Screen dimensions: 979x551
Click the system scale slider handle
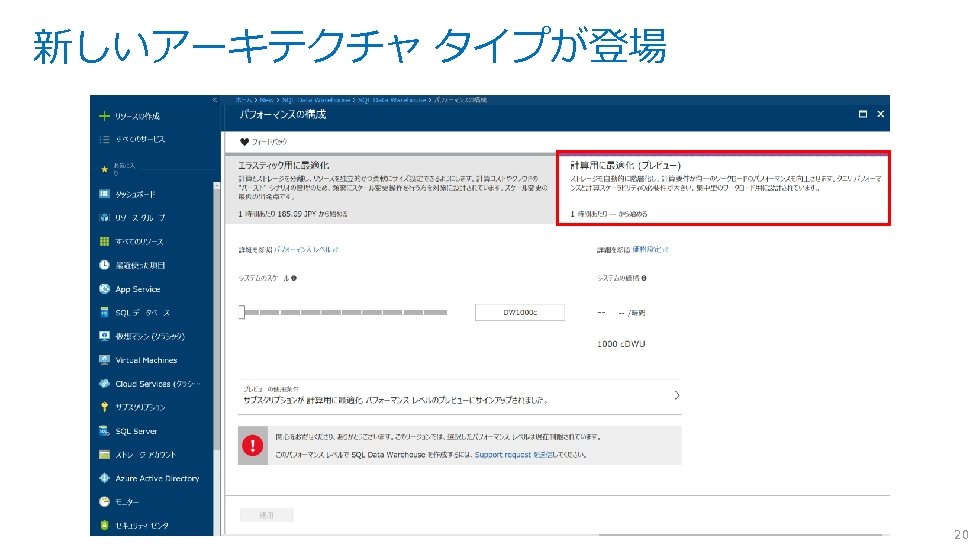[x=242, y=312]
